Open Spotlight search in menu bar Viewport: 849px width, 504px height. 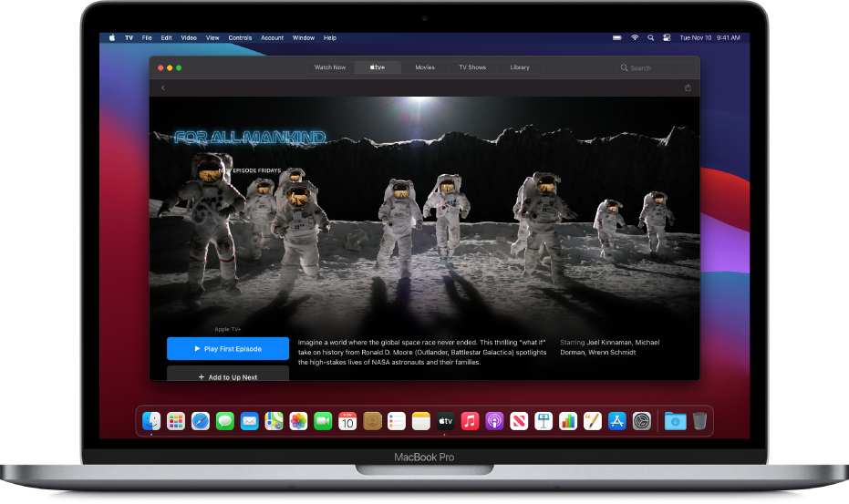tap(651, 38)
